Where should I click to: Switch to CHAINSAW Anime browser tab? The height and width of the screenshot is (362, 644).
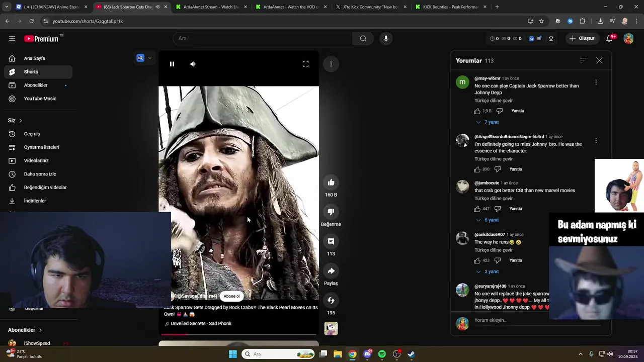52,7
